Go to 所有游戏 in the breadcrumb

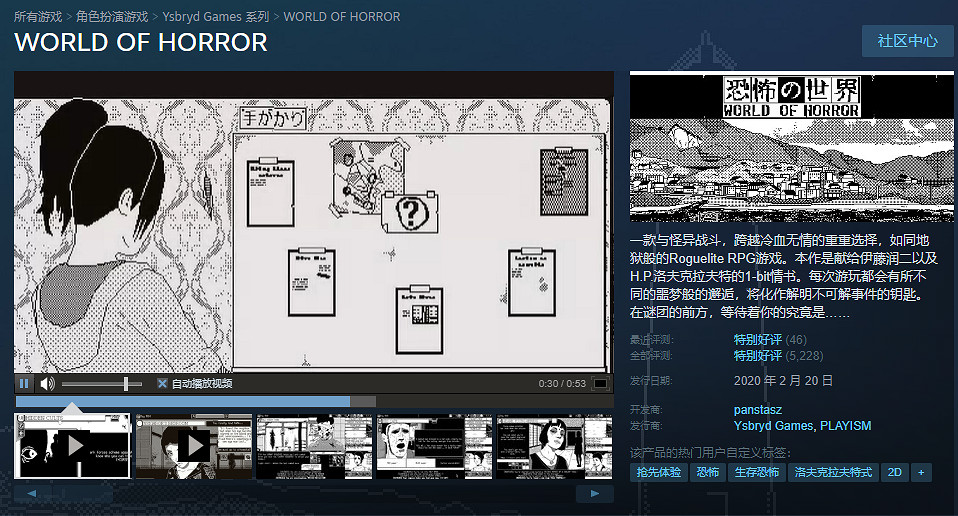pyautogui.click(x=38, y=17)
